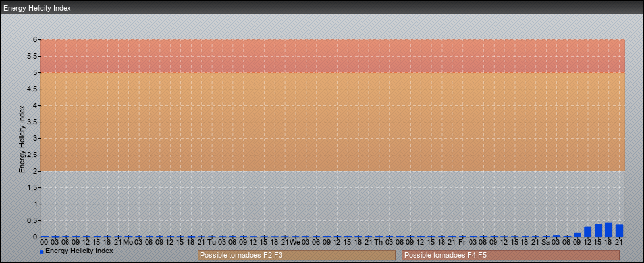Select the 'Sa' day label on x-axis

(x=545, y=242)
